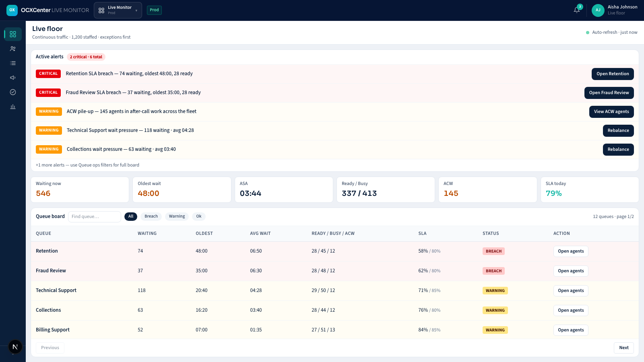The height and width of the screenshot is (362, 644).
Task: Click the Retention queue name
Action: [x=47, y=251]
